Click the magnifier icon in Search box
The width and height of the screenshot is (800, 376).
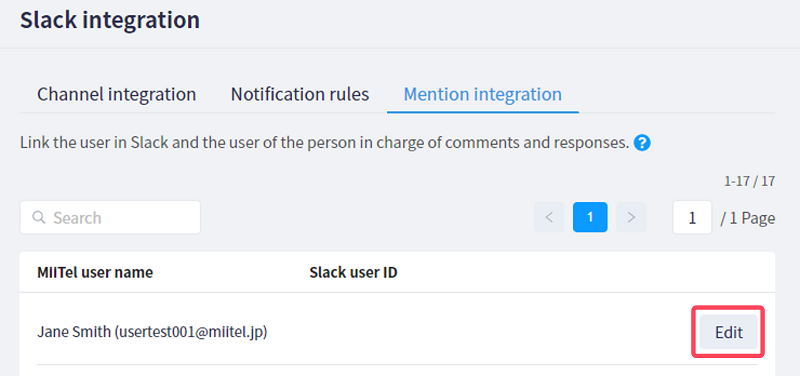coord(39,217)
